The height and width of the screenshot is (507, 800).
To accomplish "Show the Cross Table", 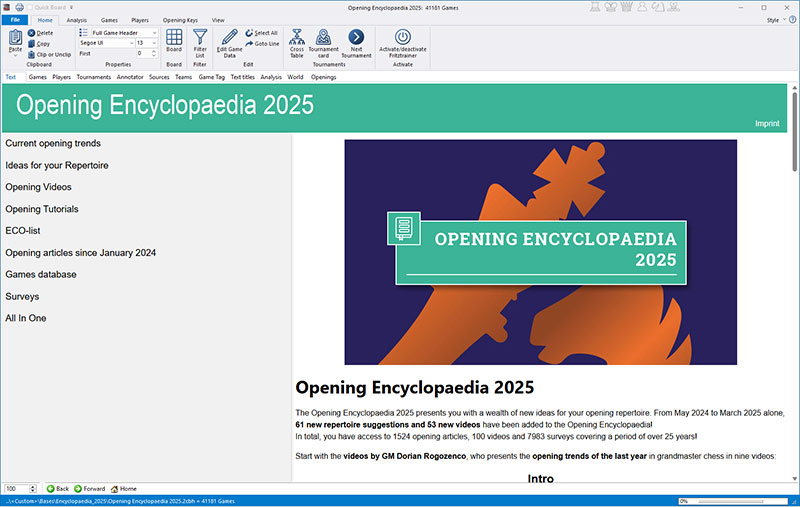I will click(297, 40).
